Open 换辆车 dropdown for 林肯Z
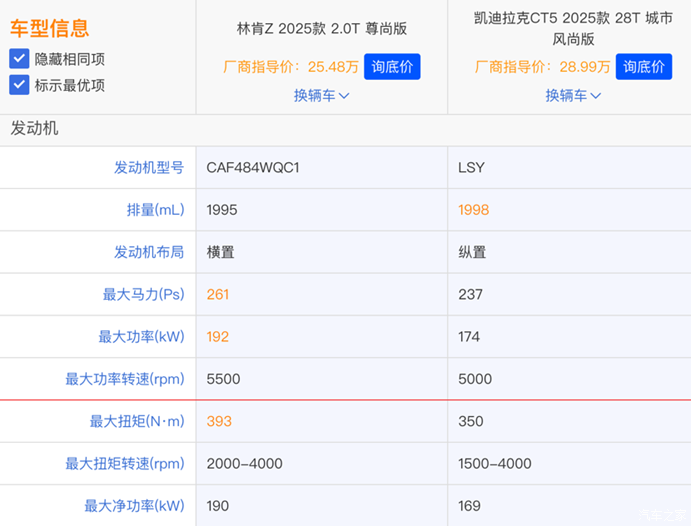The width and height of the screenshot is (691, 526). pos(322,96)
